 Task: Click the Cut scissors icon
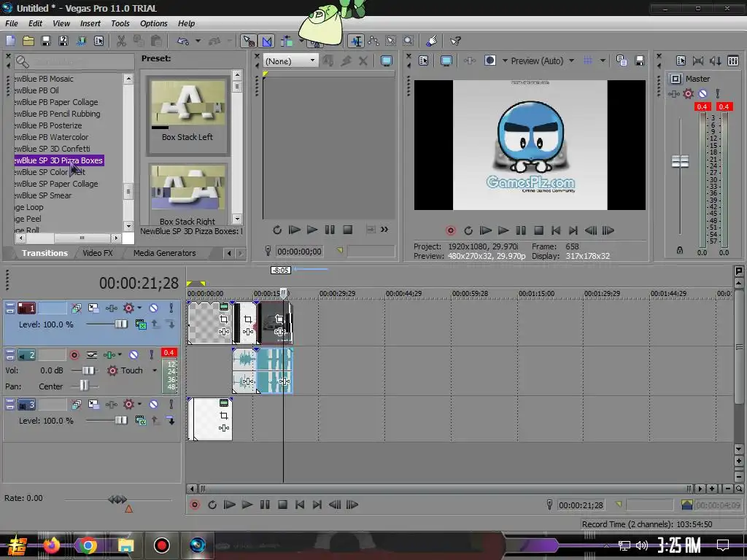pos(122,41)
